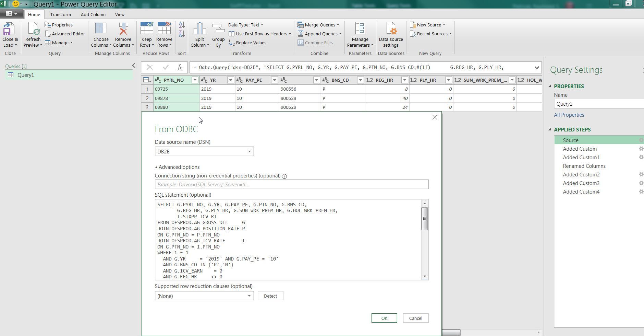Collapse the Queries pane
Image resolution: width=644 pixels, height=336 pixels.
coord(134,65)
